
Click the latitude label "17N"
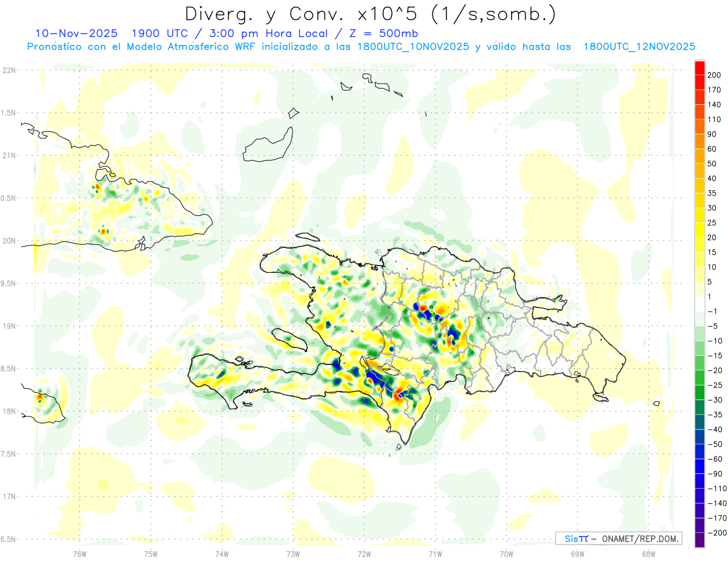click(10, 497)
